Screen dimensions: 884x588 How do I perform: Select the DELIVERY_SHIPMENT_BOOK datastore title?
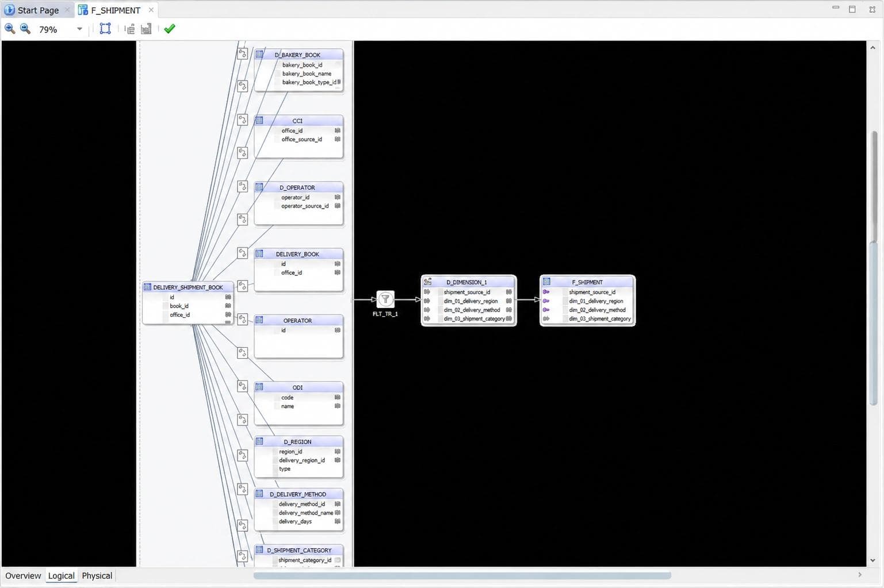coord(188,287)
